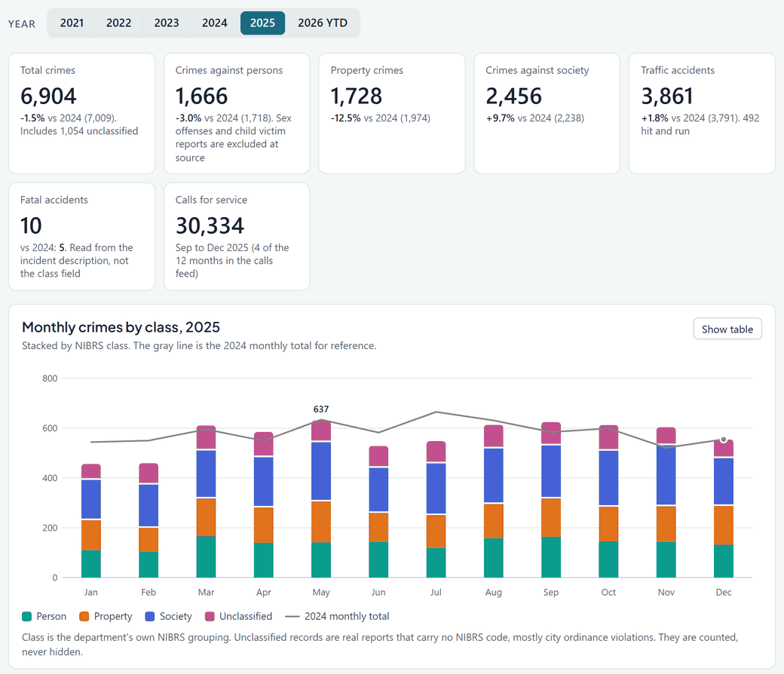The height and width of the screenshot is (674, 784).
Task: Click the +9.7% vs 2024 society change text
Action: [535, 118]
